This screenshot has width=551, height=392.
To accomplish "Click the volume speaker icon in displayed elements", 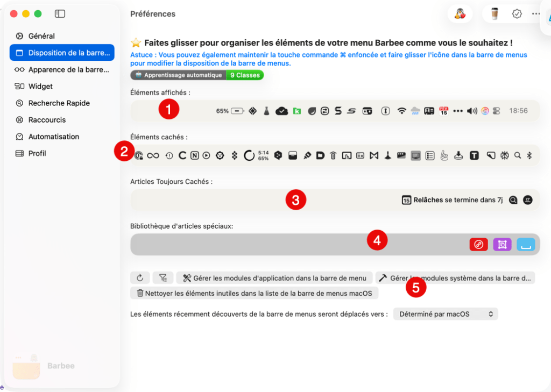I will click(471, 111).
